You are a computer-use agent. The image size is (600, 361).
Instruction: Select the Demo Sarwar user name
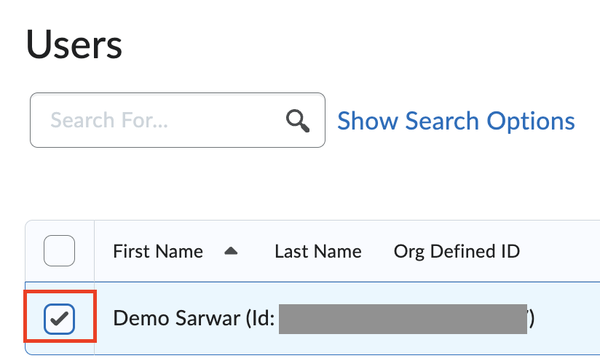pos(177,318)
